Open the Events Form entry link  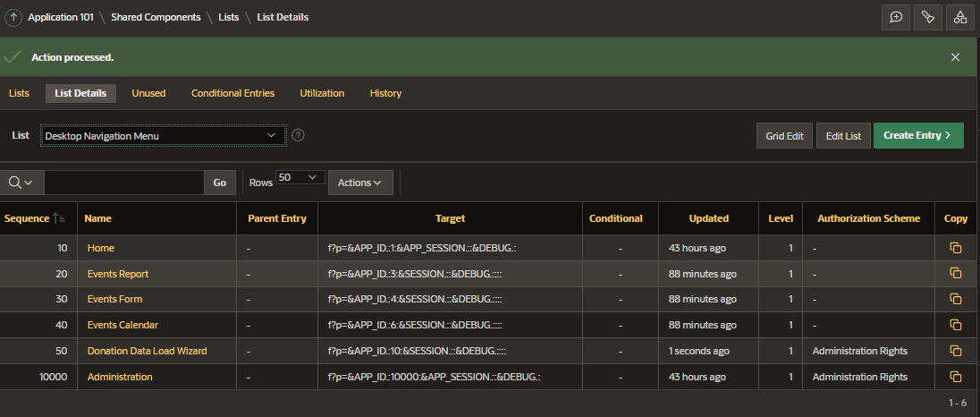115,299
